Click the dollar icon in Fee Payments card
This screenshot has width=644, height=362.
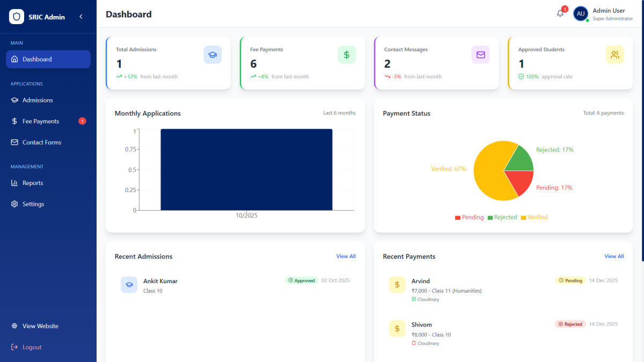tap(347, 55)
